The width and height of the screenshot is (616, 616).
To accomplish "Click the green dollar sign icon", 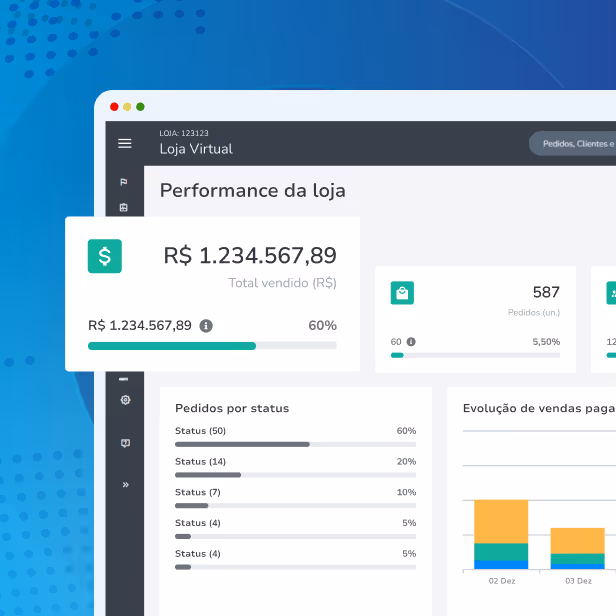I will pyautogui.click(x=105, y=256).
